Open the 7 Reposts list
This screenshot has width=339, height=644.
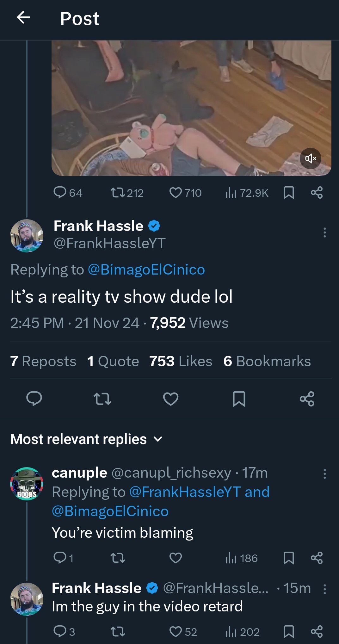click(43, 361)
